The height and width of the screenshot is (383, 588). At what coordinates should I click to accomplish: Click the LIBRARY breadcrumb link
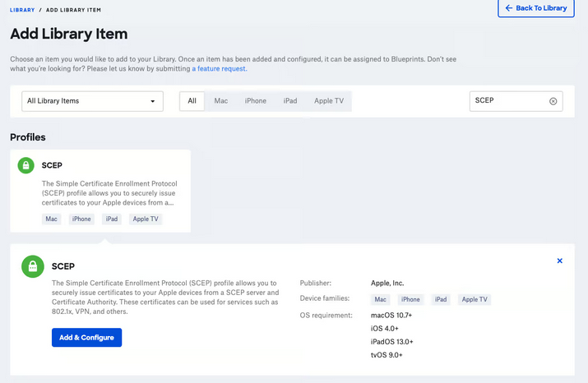22,8
